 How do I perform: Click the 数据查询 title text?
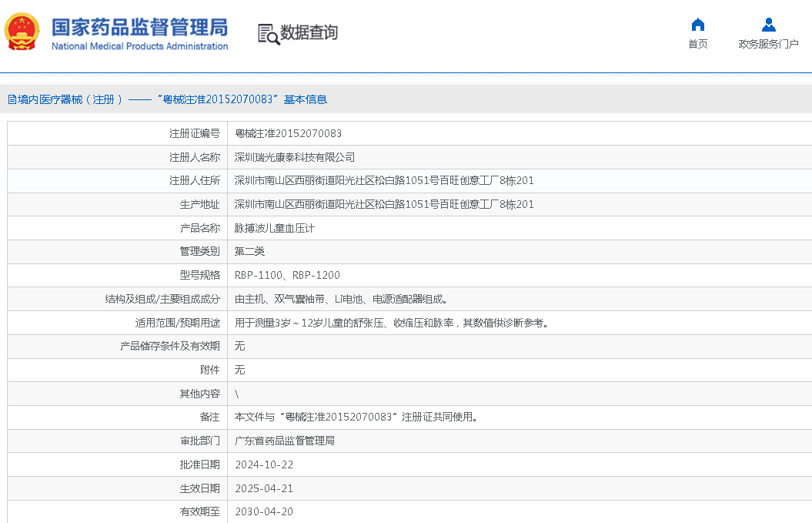point(309,33)
